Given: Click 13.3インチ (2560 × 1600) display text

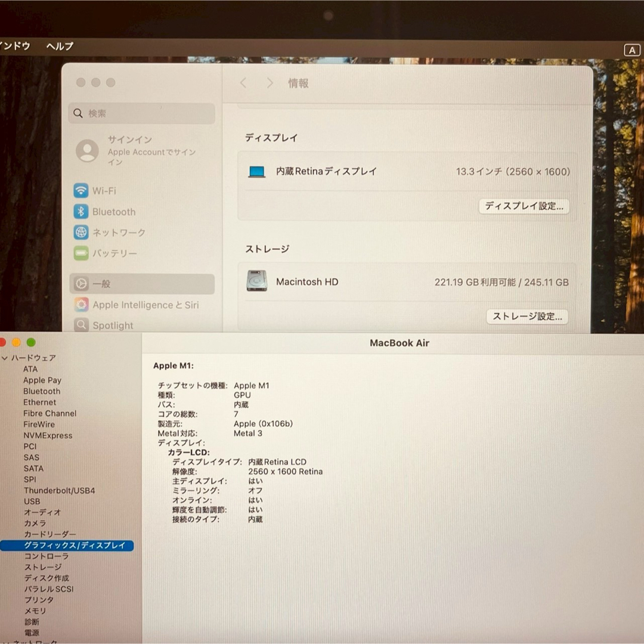Looking at the screenshot, I should click(513, 172).
